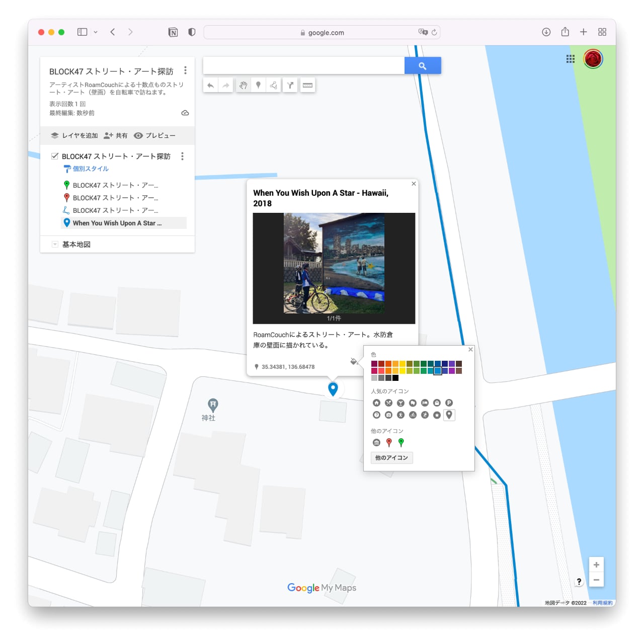Pick the bright yellow color swatch

point(403,371)
